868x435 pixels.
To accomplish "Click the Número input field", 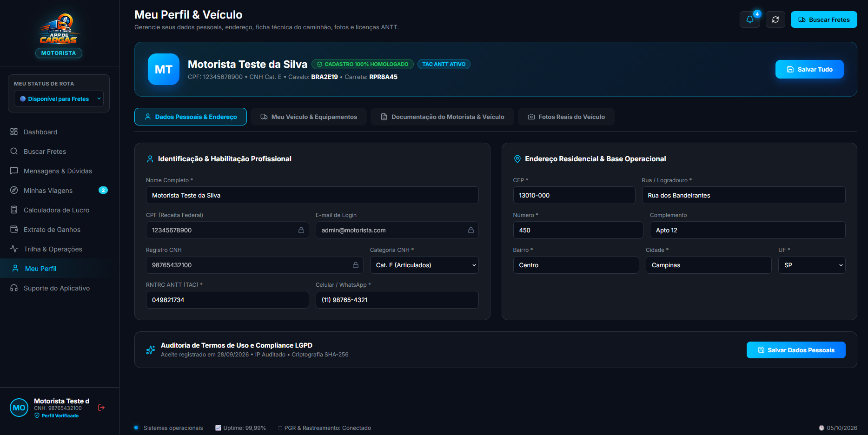I will click(x=578, y=230).
